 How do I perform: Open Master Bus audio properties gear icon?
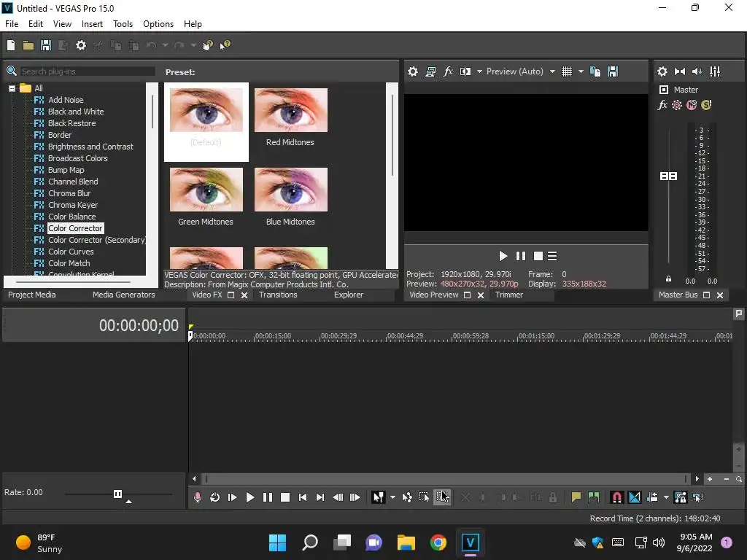[662, 71]
